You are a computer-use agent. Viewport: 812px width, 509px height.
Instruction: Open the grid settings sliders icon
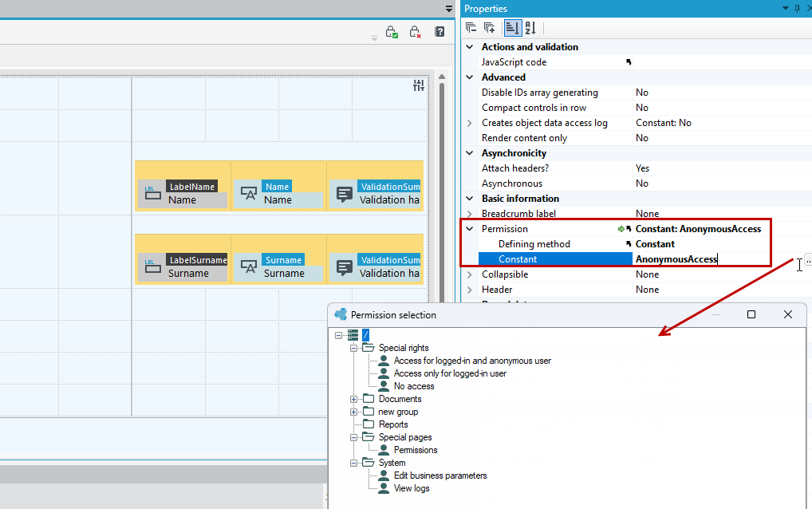(x=419, y=86)
